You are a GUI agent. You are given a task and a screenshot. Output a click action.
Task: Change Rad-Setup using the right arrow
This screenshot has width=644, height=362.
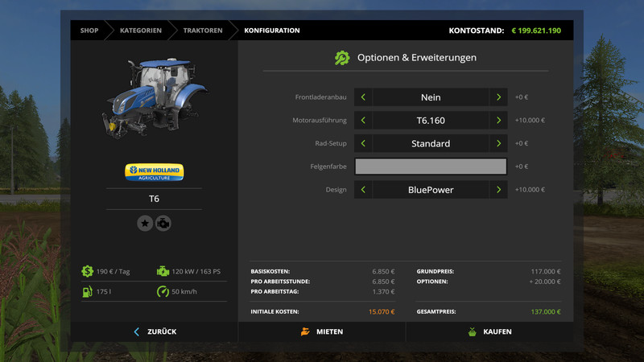tap(498, 143)
